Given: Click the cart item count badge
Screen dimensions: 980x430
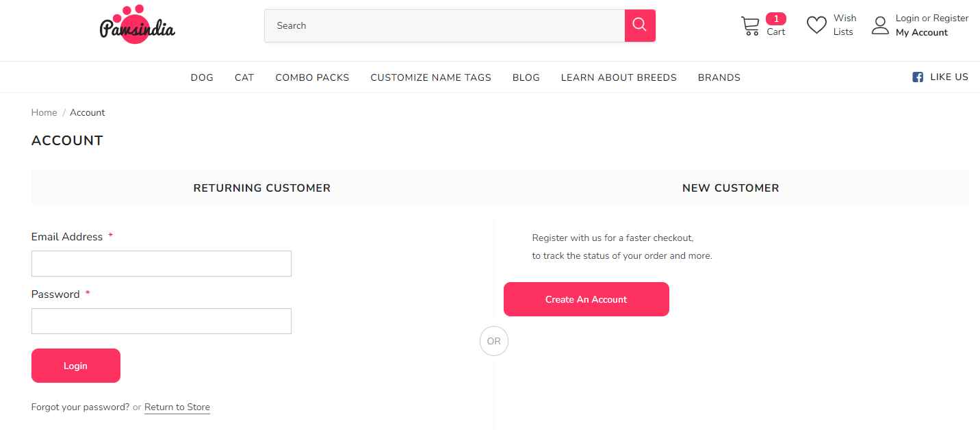Looking at the screenshot, I should coord(775,18).
